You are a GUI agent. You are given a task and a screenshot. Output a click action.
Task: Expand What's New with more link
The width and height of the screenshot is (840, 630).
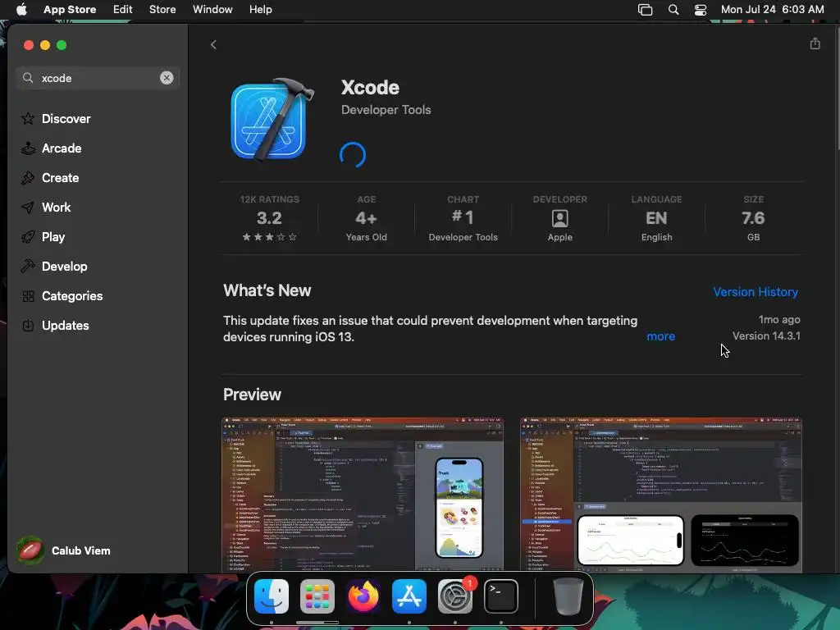click(x=660, y=336)
